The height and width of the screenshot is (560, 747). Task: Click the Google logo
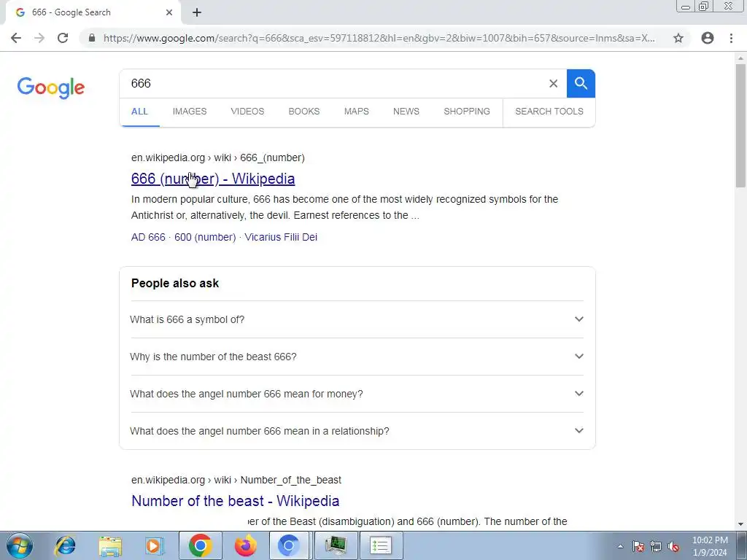(51, 87)
